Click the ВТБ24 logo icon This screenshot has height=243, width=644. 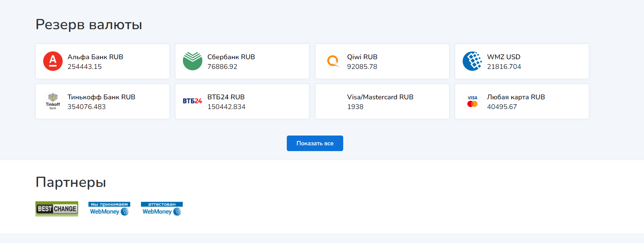pos(193,101)
